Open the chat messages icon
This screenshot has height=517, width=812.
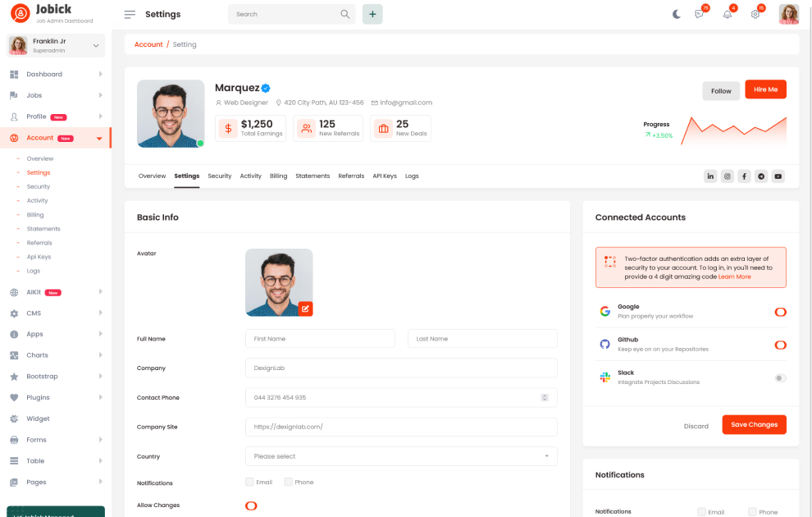699,14
